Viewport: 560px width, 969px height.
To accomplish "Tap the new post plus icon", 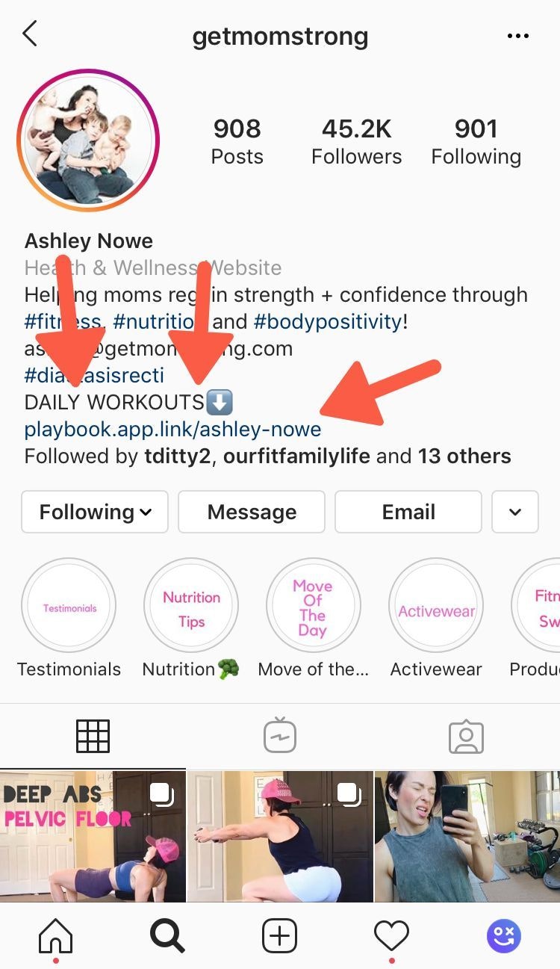I will tap(280, 935).
